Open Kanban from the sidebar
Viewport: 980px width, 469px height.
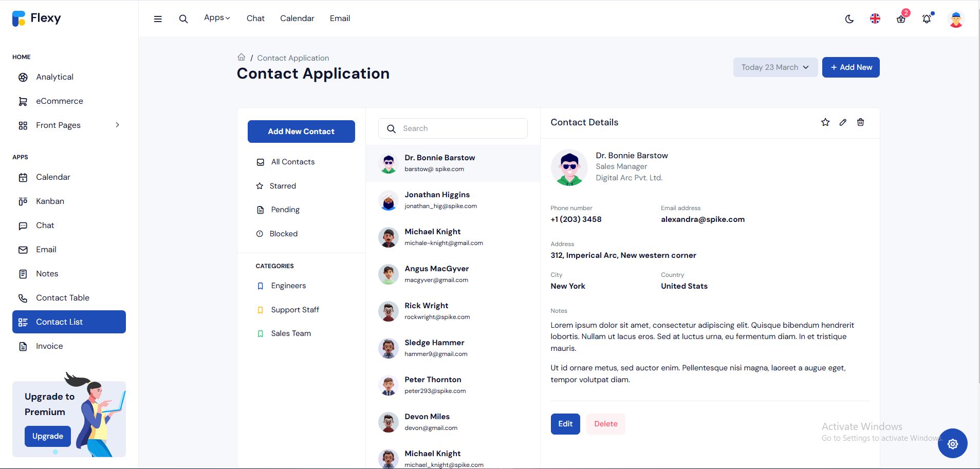click(x=50, y=201)
